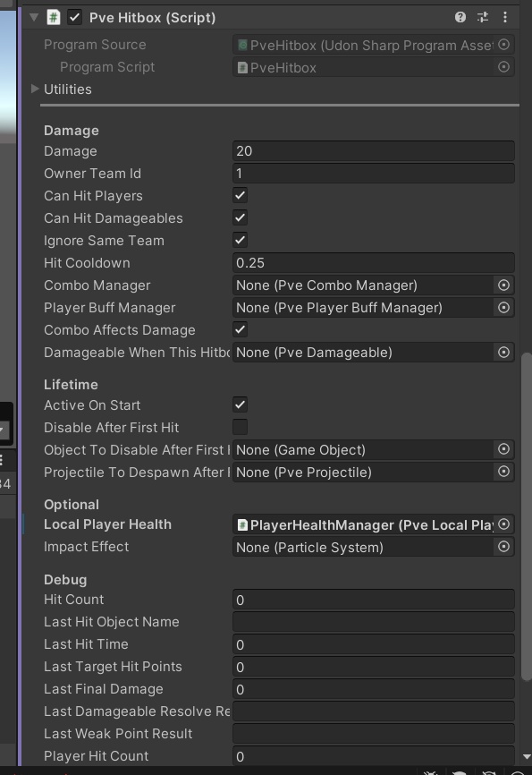The width and height of the screenshot is (532, 775).
Task: Click the PlayerHealthManager script asset icon
Action: pos(242,525)
